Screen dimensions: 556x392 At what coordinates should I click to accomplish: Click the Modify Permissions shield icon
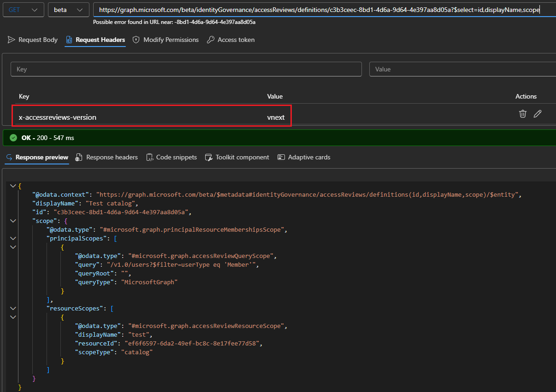coord(136,40)
